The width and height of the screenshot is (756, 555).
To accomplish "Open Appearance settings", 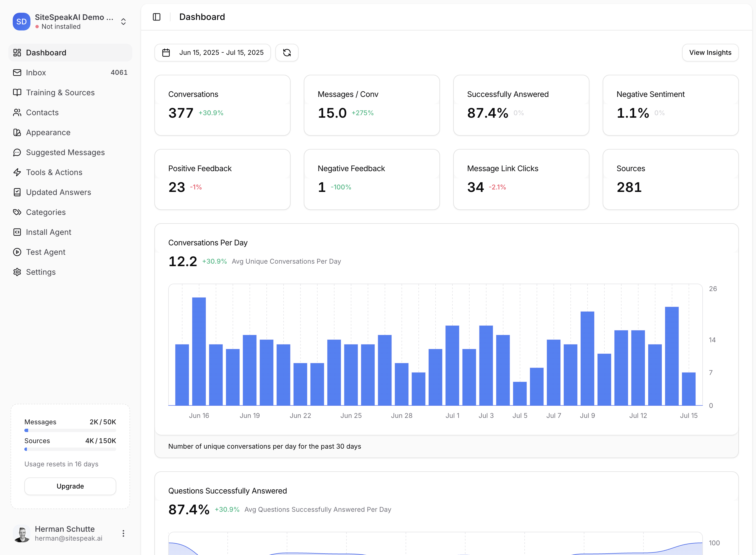I will pyautogui.click(x=70, y=132).
